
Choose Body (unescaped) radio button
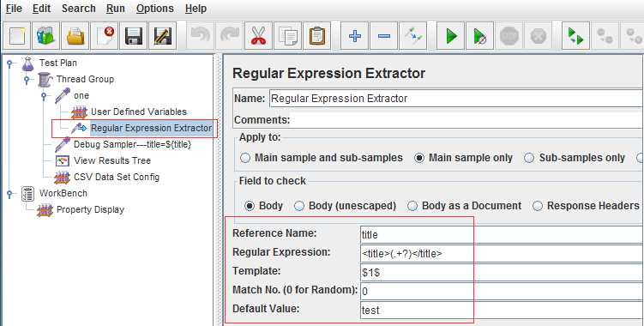tap(299, 206)
